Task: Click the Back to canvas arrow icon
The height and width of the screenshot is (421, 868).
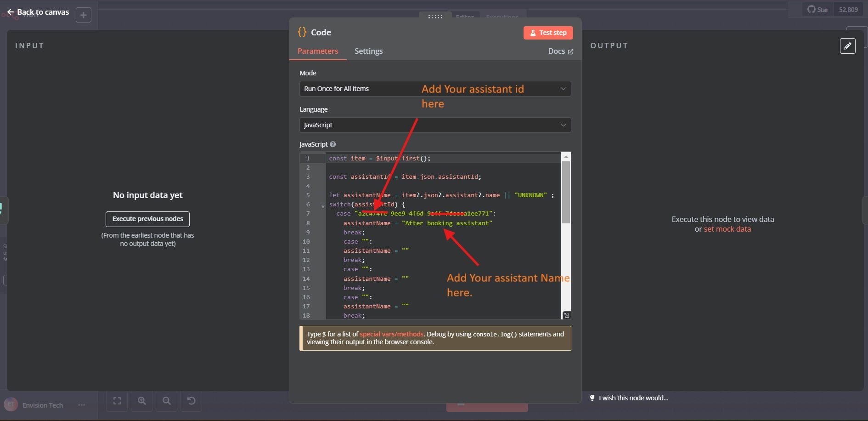Action: coord(10,12)
